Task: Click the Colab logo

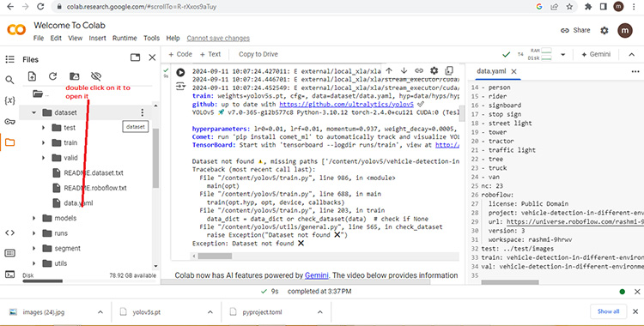Action: coord(16,29)
